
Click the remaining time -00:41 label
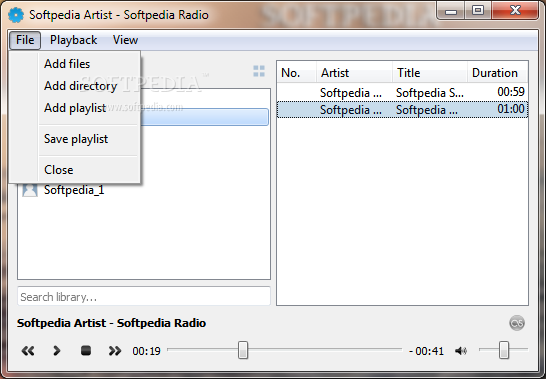[x=427, y=351]
